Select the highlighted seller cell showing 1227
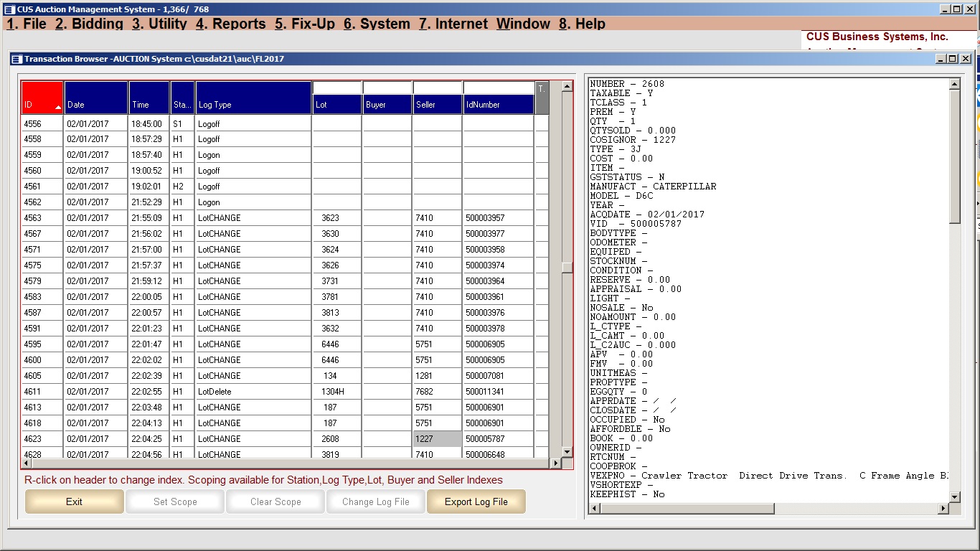 pyautogui.click(x=437, y=438)
